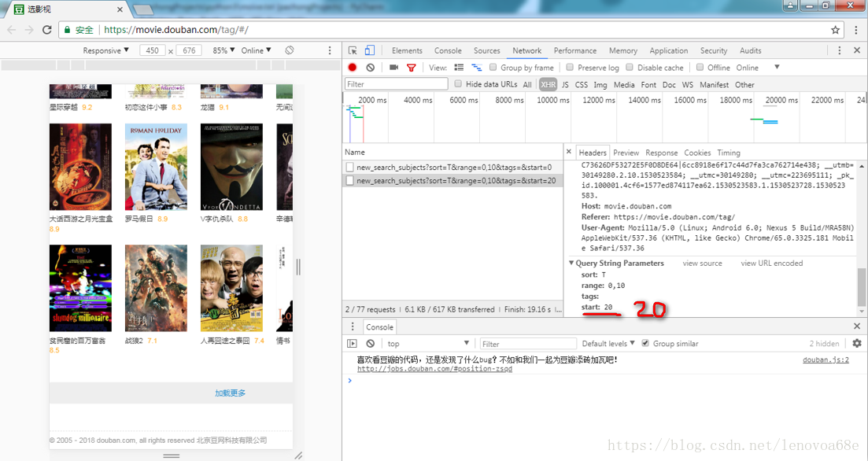Toggle the device toolbar icon

[369, 50]
